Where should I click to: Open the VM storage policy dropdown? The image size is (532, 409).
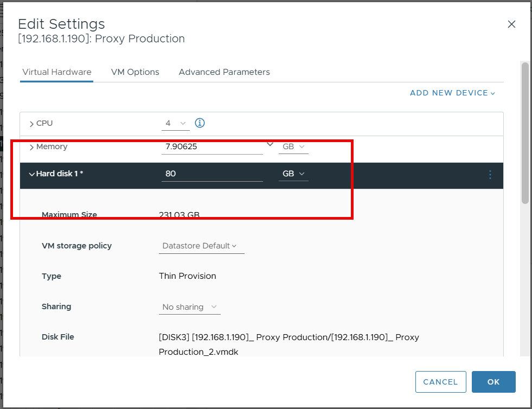coord(201,246)
